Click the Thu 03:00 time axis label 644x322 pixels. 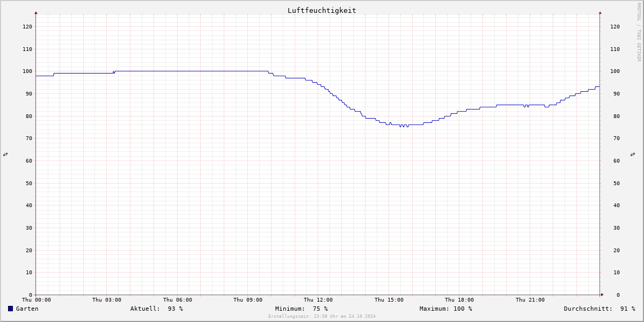tap(107, 300)
